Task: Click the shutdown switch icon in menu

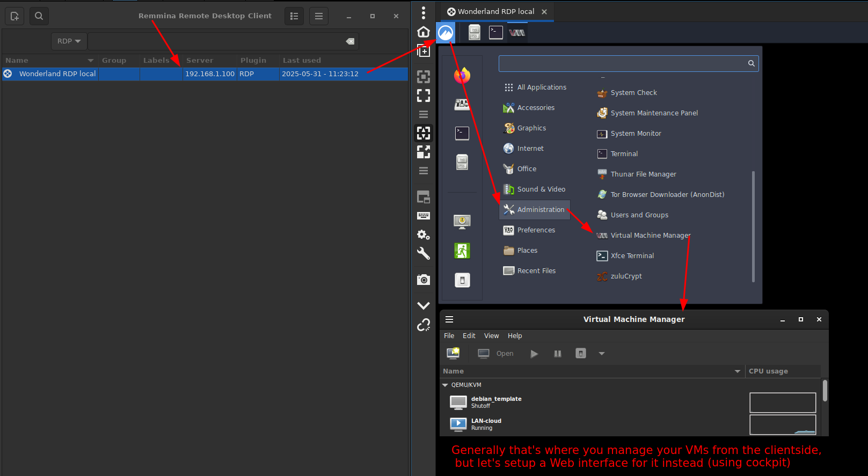Action: [x=462, y=280]
